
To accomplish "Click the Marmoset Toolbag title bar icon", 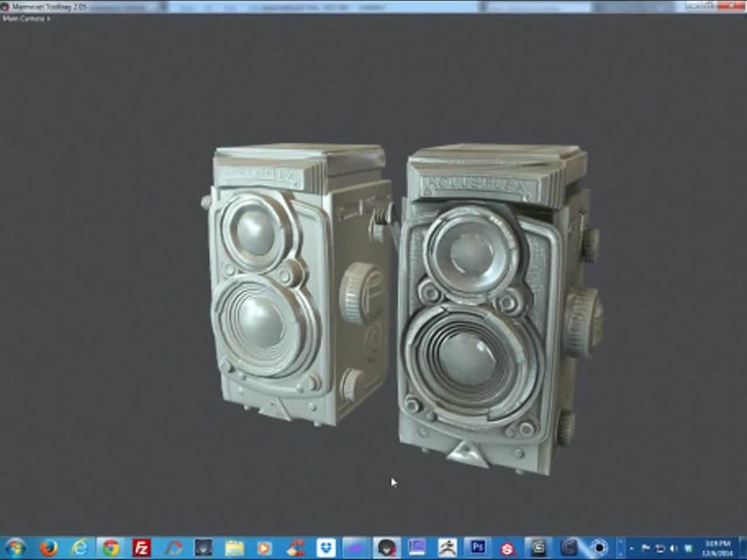I will point(6,7).
